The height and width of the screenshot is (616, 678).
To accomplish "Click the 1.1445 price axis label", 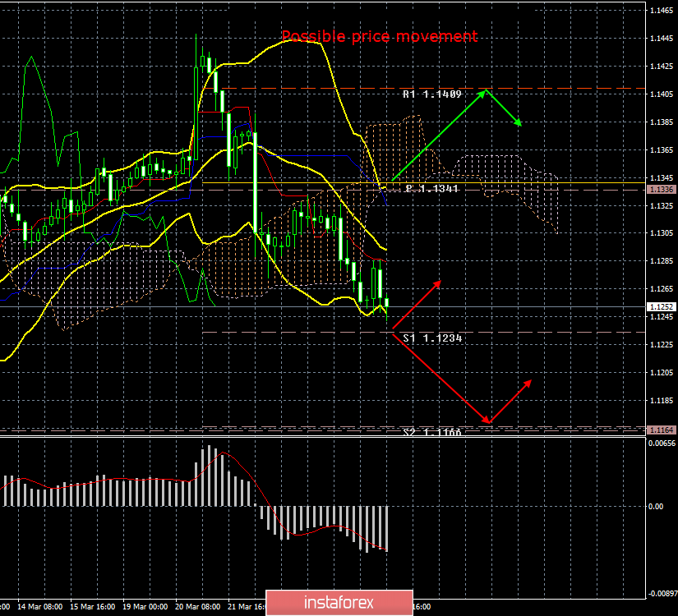I will pos(662,39).
